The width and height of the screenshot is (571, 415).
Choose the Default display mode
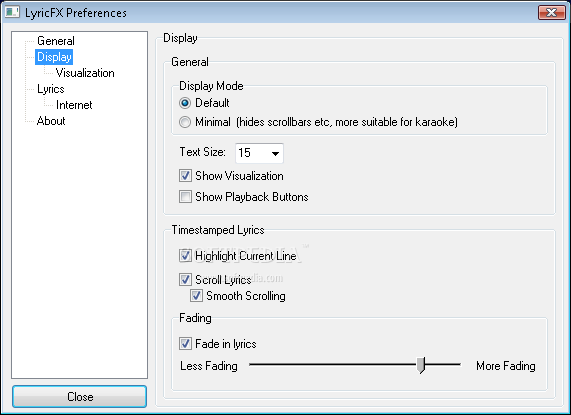[x=185, y=103]
